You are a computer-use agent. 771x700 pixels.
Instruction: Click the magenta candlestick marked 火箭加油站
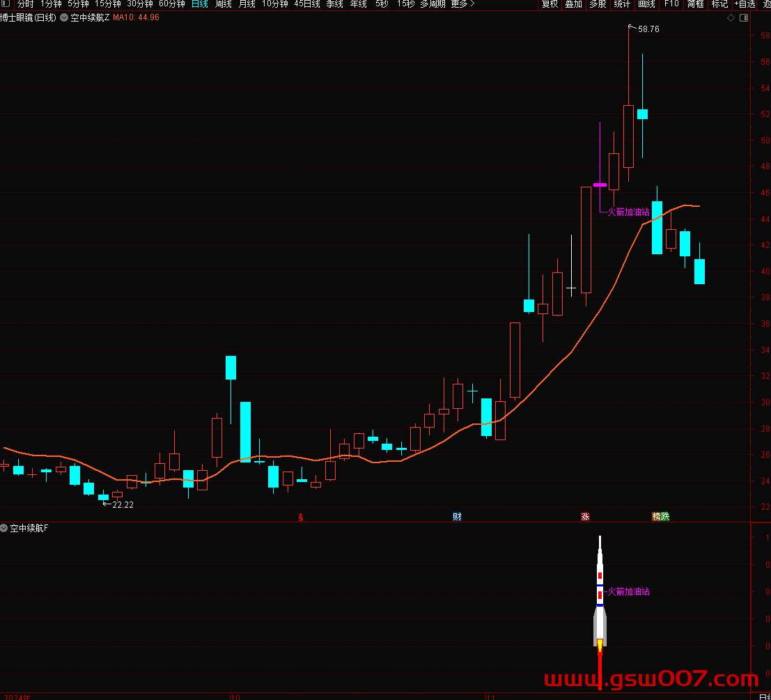600,185
